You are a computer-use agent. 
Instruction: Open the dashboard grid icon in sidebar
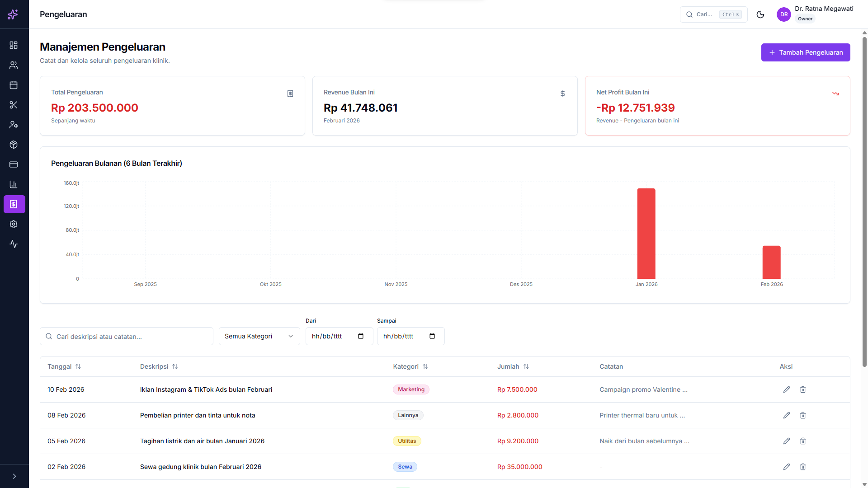click(14, 45)
